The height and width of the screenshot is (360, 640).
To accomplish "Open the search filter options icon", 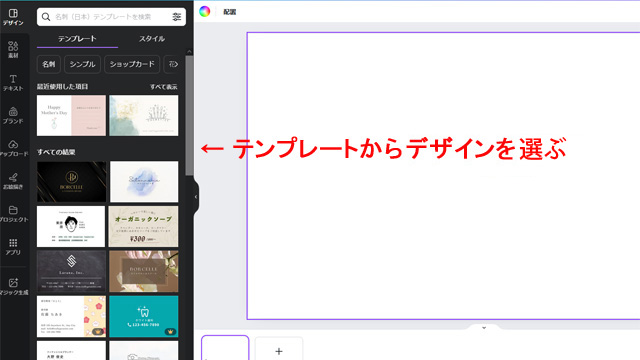I will (176, 17).
